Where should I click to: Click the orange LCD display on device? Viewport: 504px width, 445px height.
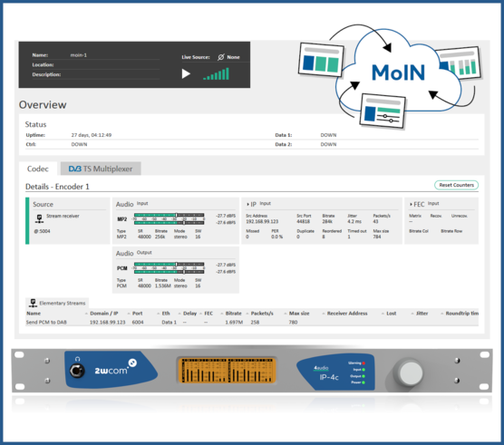[x=228, y=370]
